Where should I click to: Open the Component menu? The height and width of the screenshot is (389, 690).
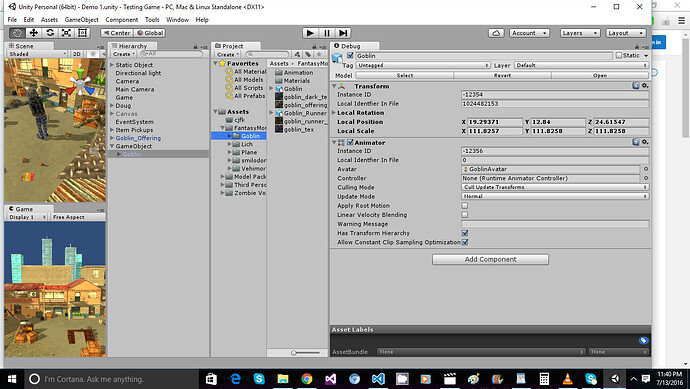click(x=121, y=20)
